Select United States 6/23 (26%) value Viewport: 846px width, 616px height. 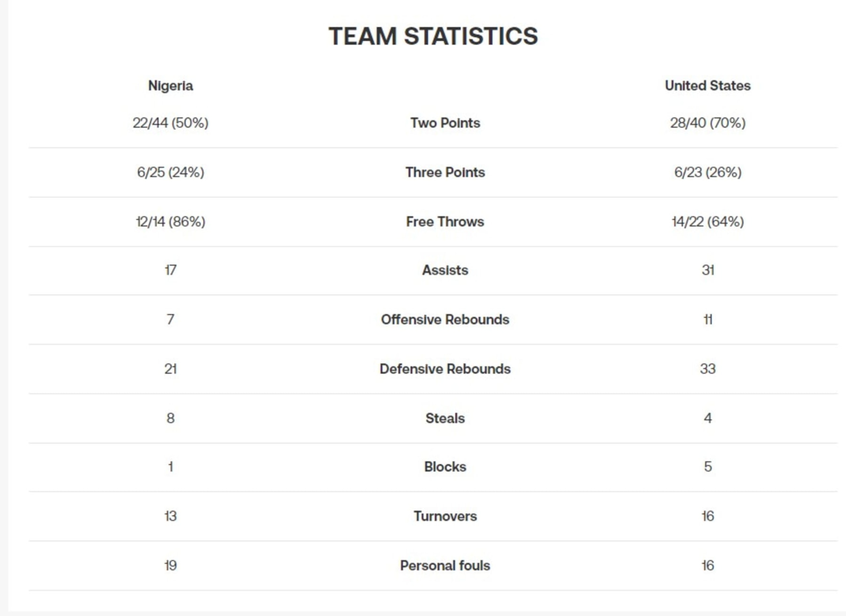[x=708, y=172]
